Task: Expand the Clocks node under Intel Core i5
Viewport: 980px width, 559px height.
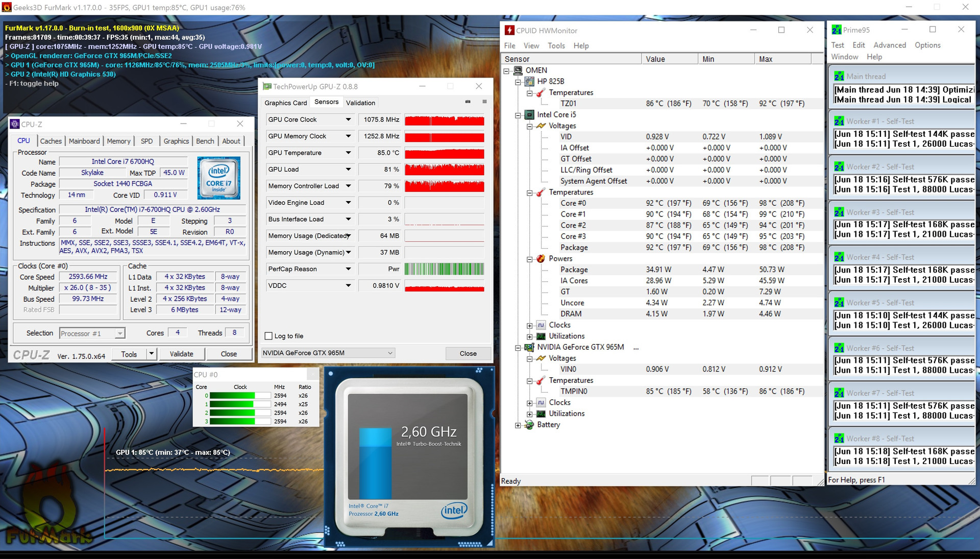Action: [530, 325]
